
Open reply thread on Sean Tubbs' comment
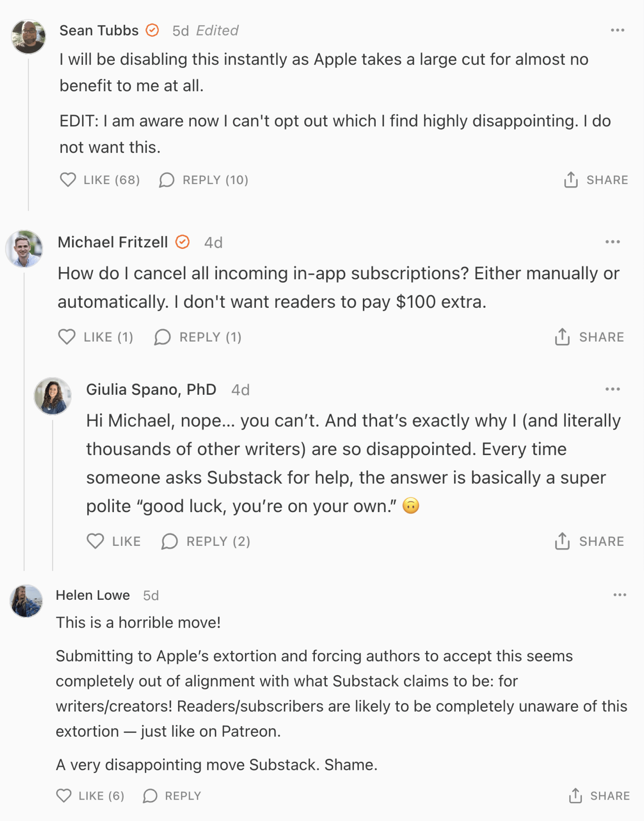[x=204, y=180]
